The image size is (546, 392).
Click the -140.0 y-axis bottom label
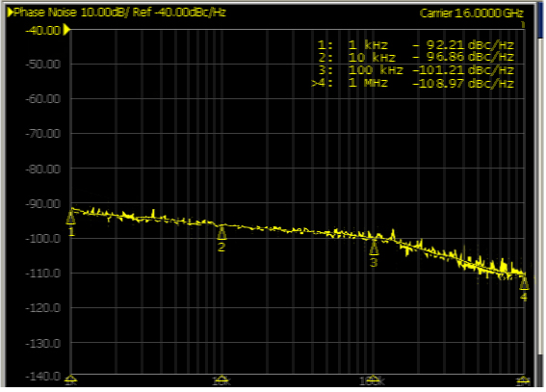click(x=42, y=376)
